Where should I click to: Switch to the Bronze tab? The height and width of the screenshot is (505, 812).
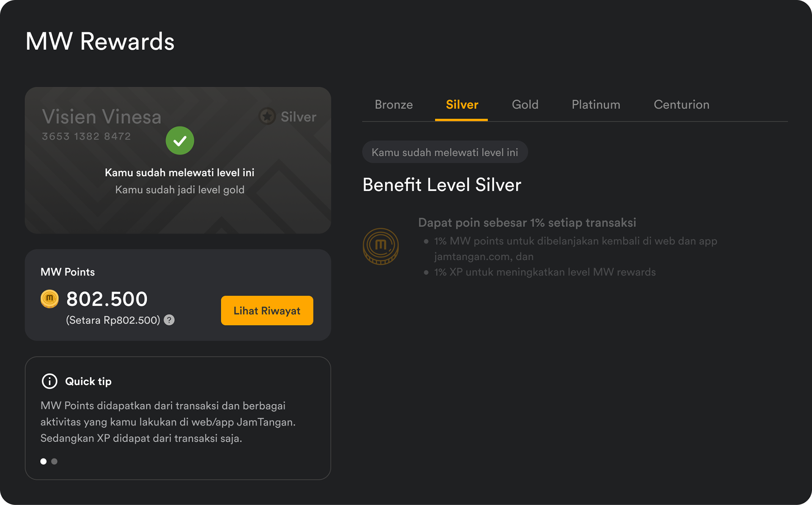(394, 105)
